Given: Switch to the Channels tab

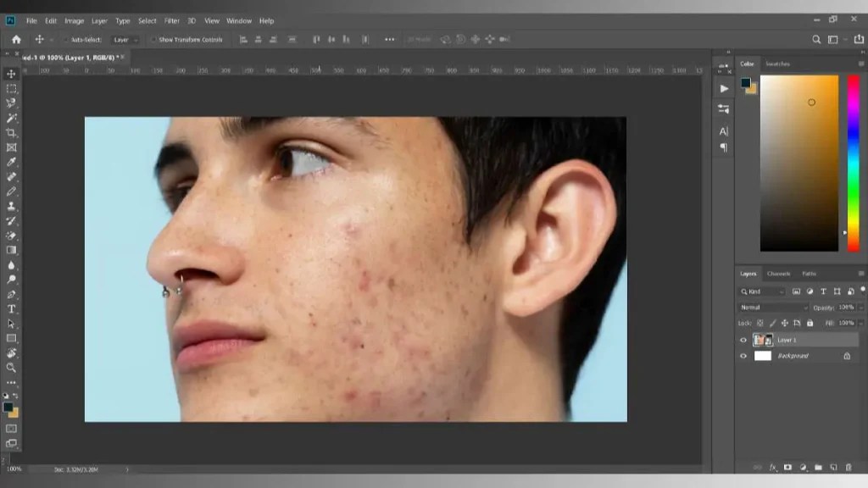Looking at the screenshot, I should [x=779, y=274].
